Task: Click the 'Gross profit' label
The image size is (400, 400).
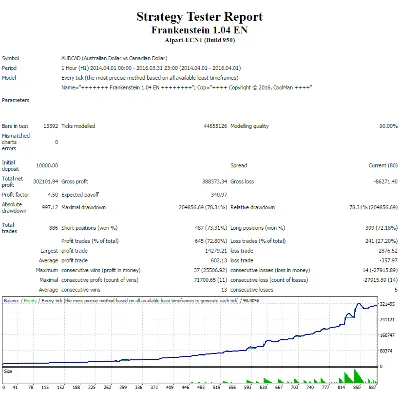Action: [75, 182]
